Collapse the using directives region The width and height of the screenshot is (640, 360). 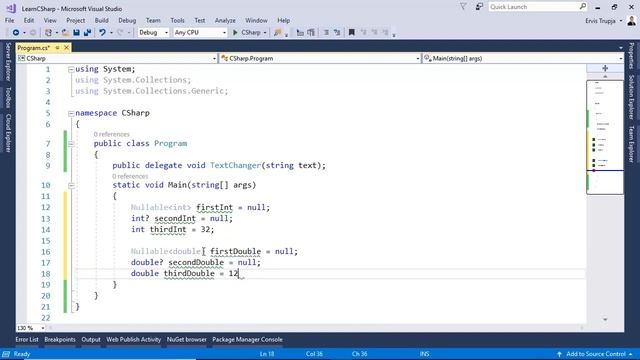[x=71, y=69]
